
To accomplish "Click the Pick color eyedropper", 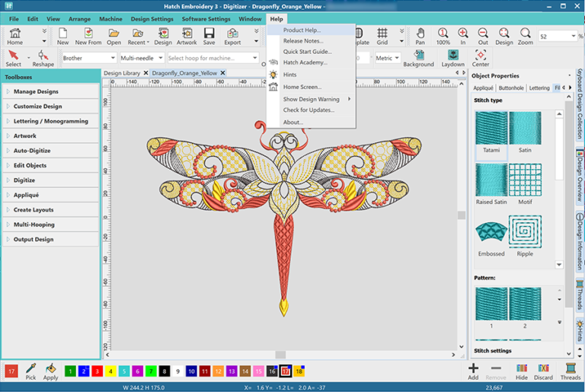I will [31, 371].
